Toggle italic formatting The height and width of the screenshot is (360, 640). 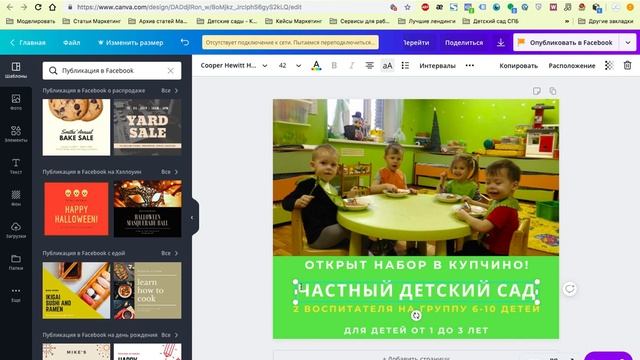pos(351,65)
